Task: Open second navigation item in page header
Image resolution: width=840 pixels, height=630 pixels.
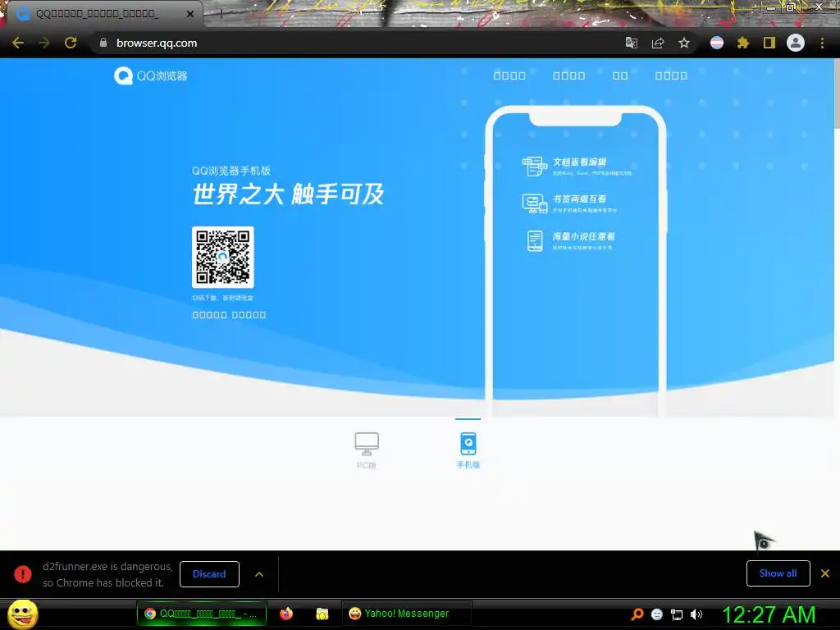Action: tap(569, 75)
